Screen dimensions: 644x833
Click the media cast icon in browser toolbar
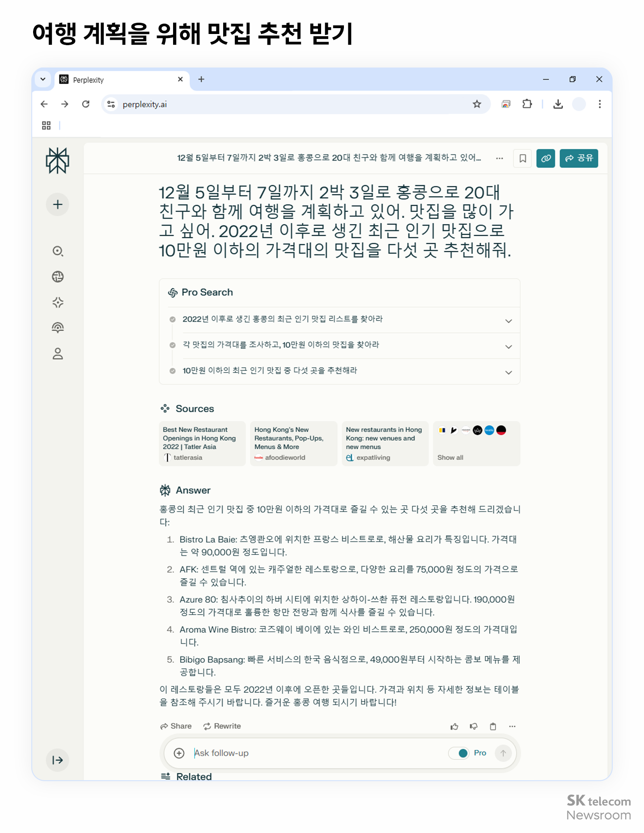click(506, 104)
